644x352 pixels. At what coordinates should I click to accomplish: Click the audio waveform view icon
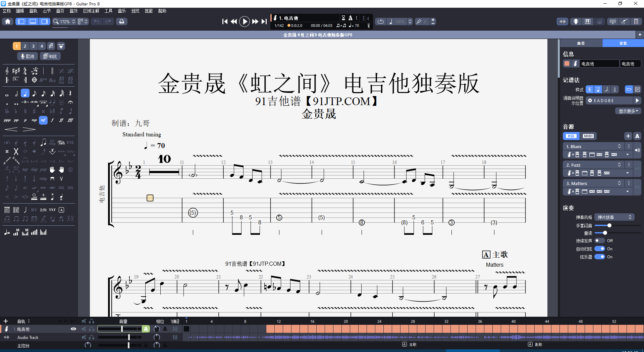click(x=562, y=21)
